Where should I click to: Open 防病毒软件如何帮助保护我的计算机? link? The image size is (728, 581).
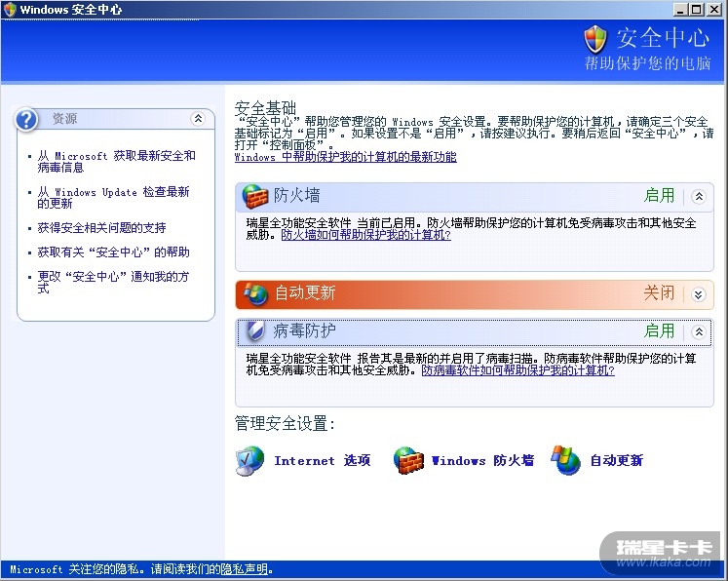(x=518, y=370)
